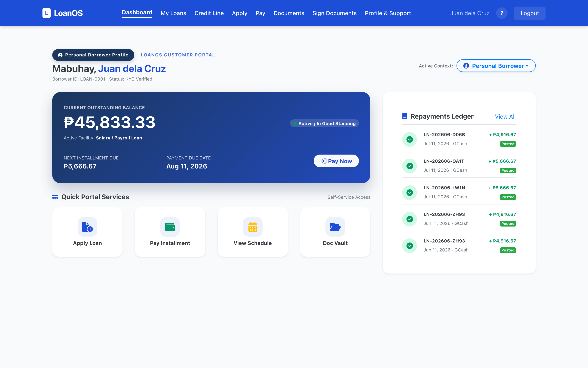This screenshot has height=368, width=588.
Task: Click the user icon in Active Context selector
Action: pos(466,66)
